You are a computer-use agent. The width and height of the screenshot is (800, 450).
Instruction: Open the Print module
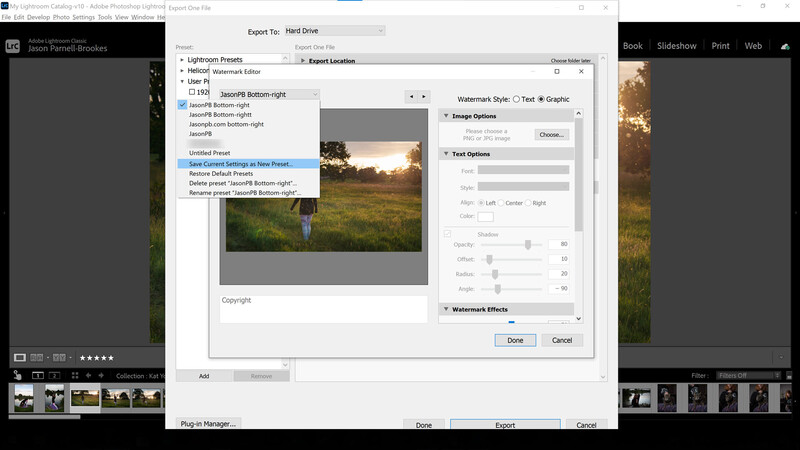coord(720,46)
